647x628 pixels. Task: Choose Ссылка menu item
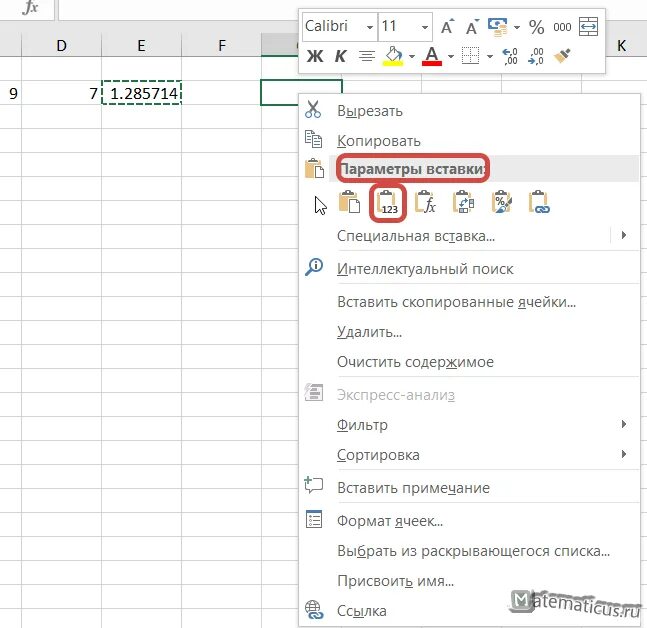pyautogui.click(x=362, y=611)
